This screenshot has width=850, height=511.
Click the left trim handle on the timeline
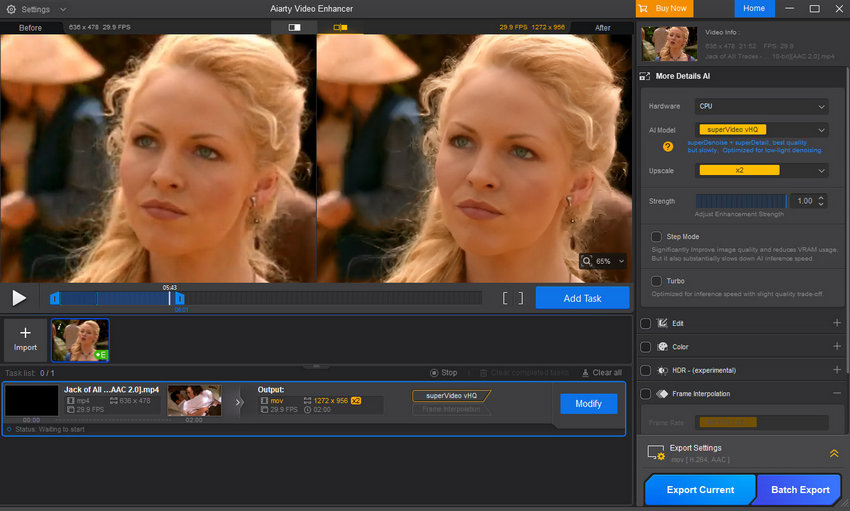[x=54, y=298]
